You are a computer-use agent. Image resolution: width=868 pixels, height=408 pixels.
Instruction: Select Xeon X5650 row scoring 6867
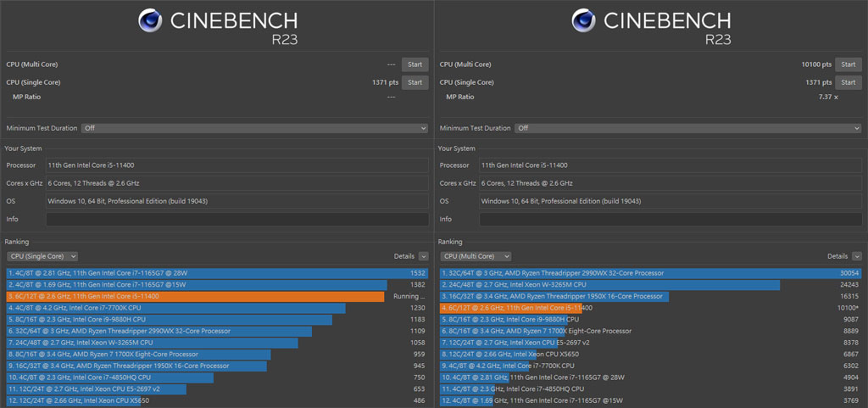click(650, 355)
